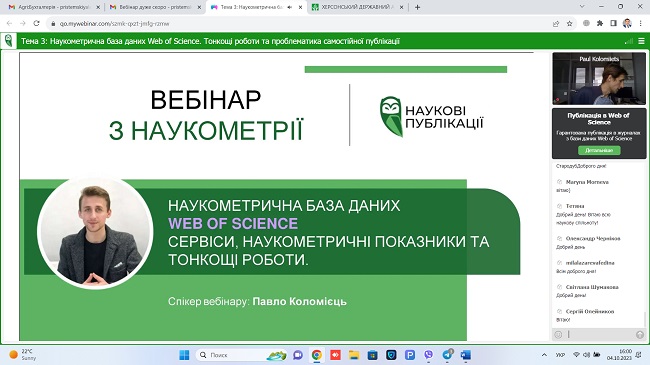Open the clock and date flyout
Image resolution: width=650 pixels, height=365 pixels.
tap(619, 355)
